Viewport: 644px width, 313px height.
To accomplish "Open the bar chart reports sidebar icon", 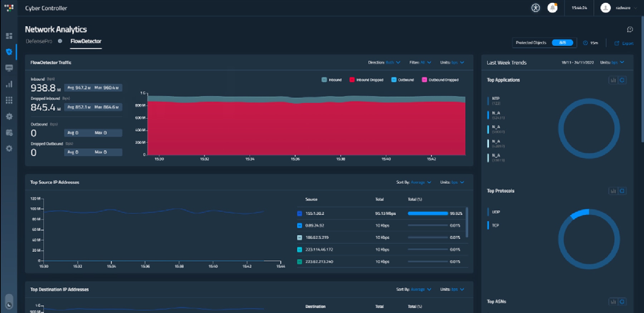I will pyautogui.click(x=9, y=84).
